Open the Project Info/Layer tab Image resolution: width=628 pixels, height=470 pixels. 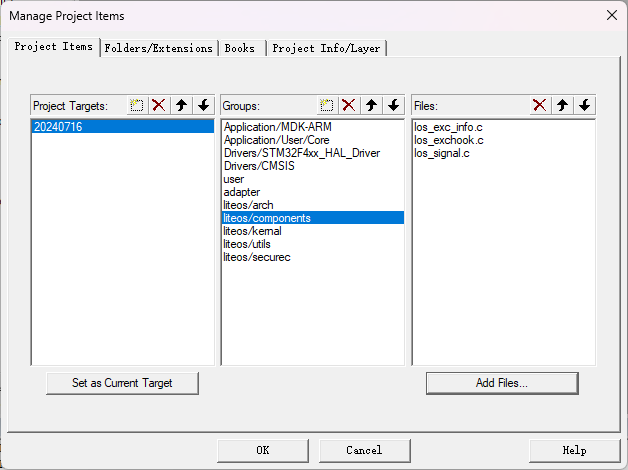[326, 48]
